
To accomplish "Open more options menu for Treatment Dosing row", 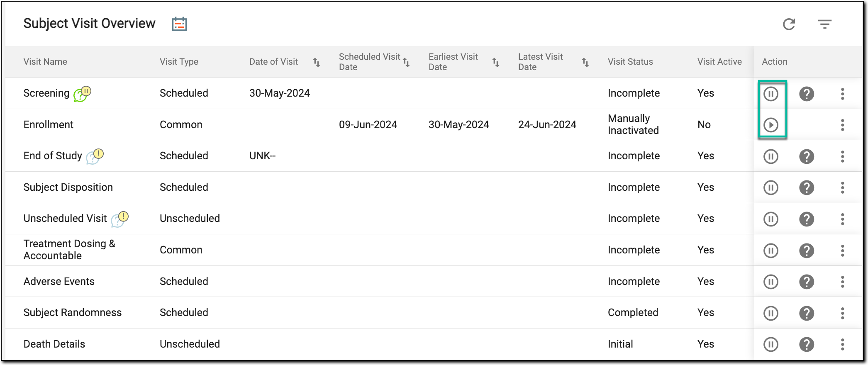I will pyautogui.click(x=842, y=251).
